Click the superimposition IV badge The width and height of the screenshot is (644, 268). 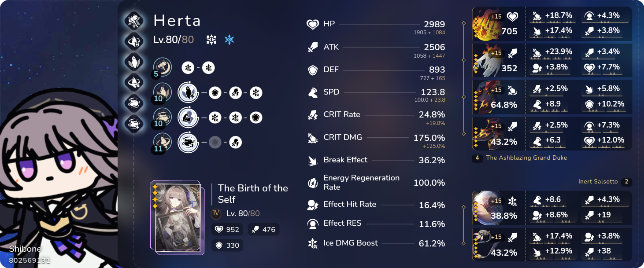[216, 213]
